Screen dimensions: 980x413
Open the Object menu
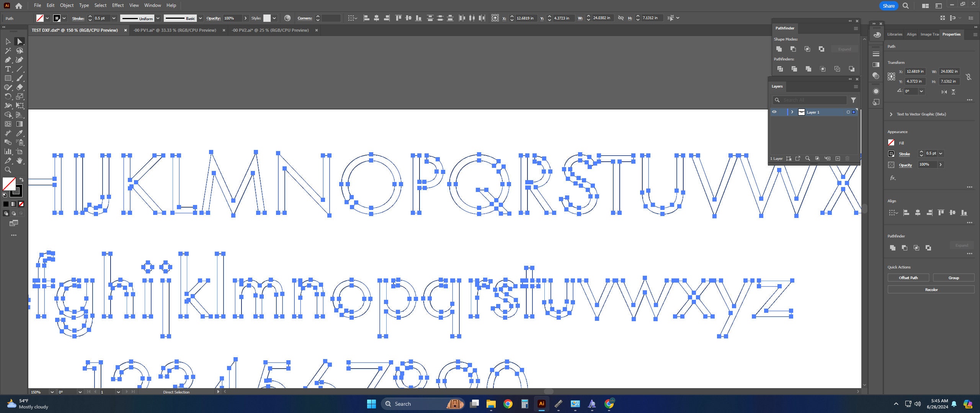click(67, 5)
